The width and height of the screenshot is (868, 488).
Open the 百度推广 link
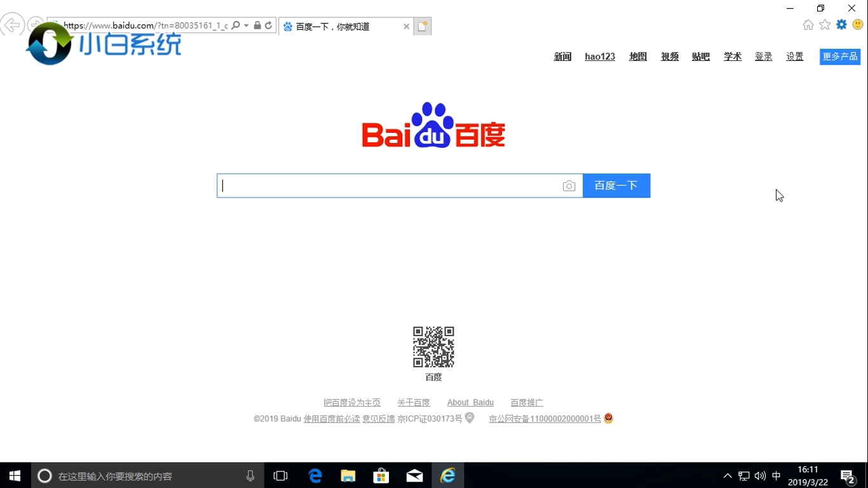point(527,402)
